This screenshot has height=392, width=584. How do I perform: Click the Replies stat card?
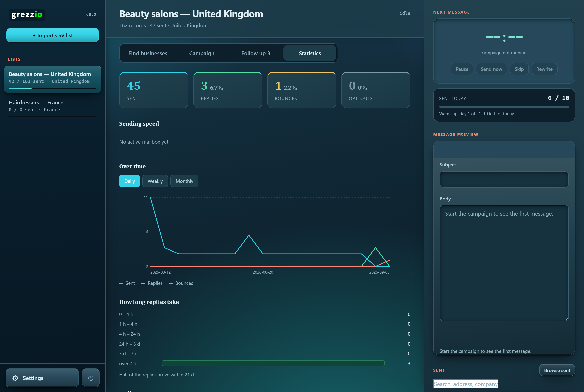pyautogui.click(x=228, y=90)
